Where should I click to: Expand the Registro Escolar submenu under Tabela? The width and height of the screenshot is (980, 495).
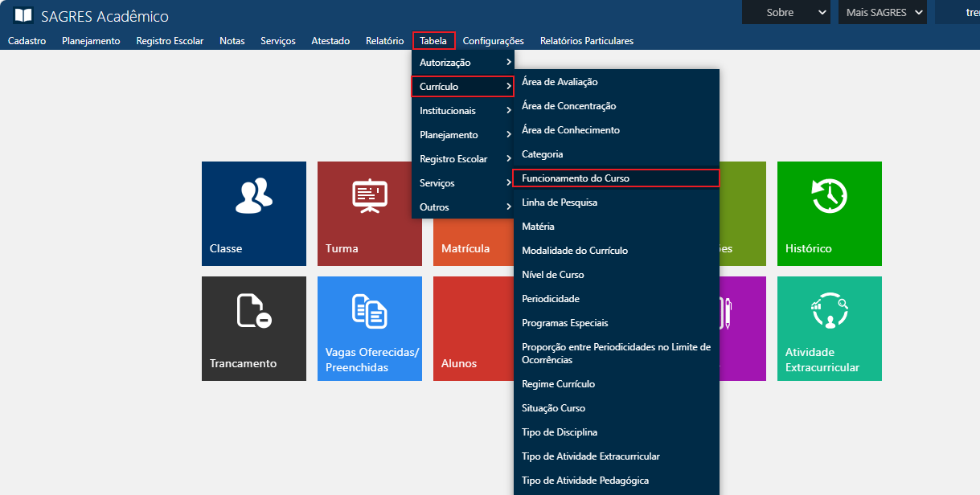(x=462, y=159)
